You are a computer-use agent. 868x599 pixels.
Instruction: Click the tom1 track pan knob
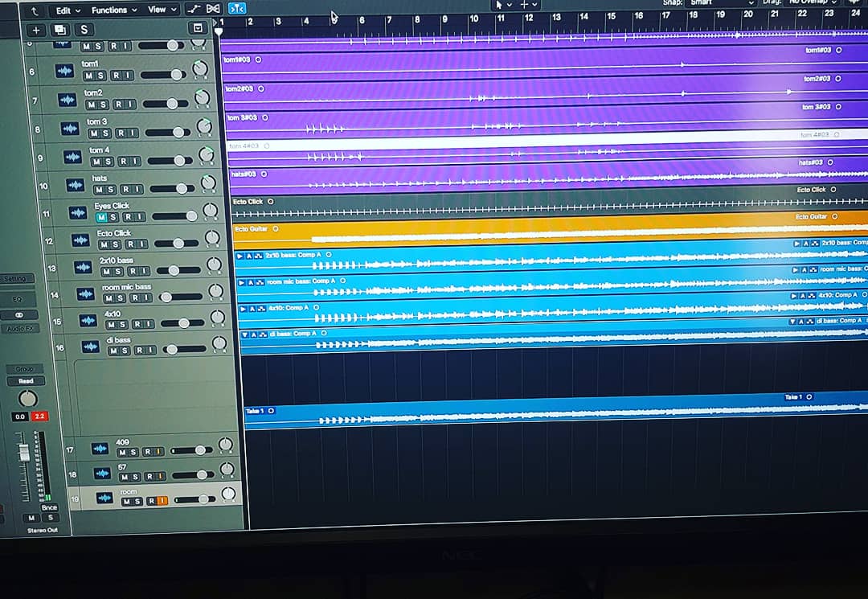coord(200,69)
